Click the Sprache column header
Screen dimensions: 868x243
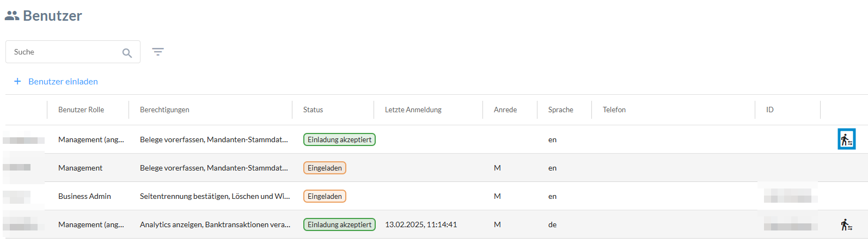(x=561, y=110)
